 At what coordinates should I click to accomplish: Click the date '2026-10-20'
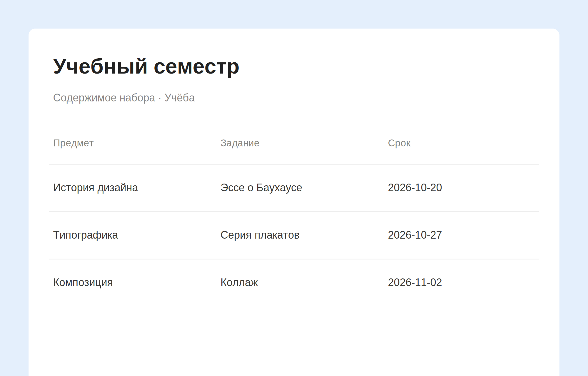tap(415, 188)
